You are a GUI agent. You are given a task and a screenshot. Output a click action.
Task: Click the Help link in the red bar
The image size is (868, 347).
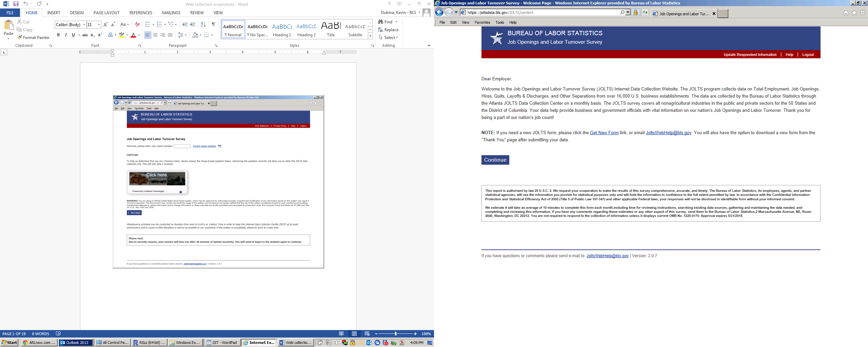coord(789,55)
